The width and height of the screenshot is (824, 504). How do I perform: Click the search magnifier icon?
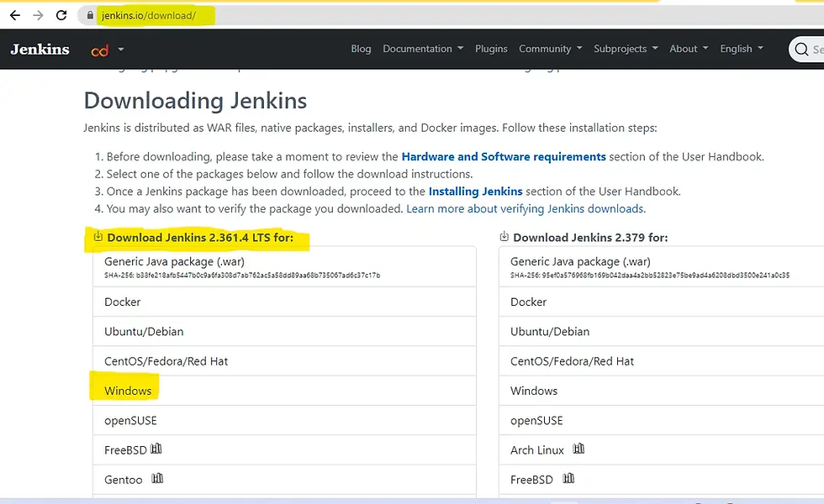point(801,50)
